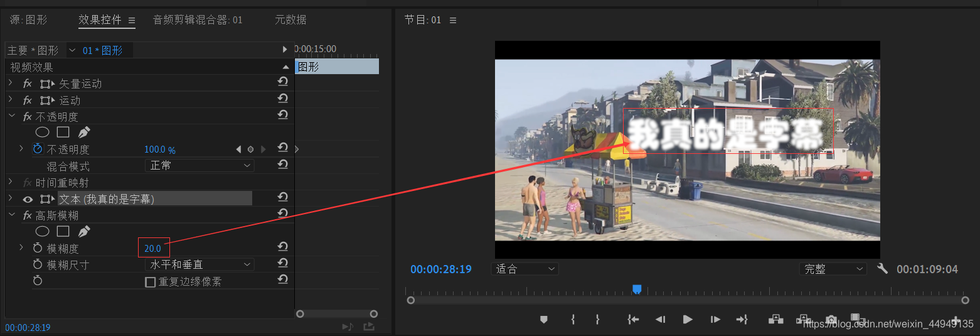Reset the 模糊度 value
Screen dimensions: 980x336
[x=283, y=247]
